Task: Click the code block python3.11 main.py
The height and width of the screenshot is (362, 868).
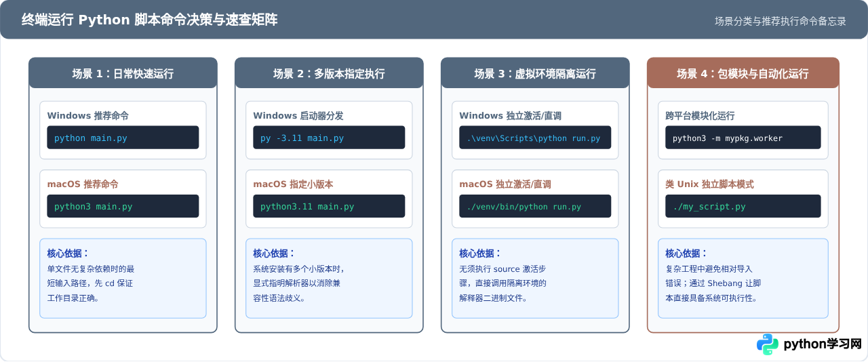Action: [329, 206]
